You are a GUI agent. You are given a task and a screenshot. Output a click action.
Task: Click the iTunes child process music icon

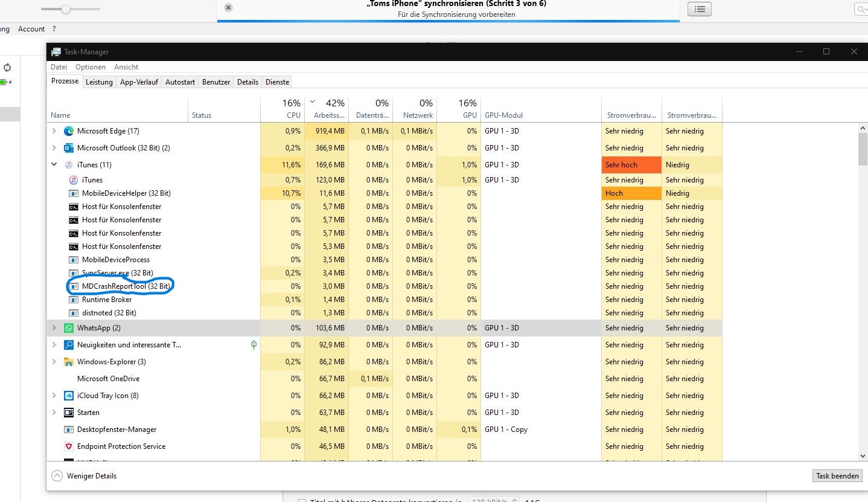[73, 180]
